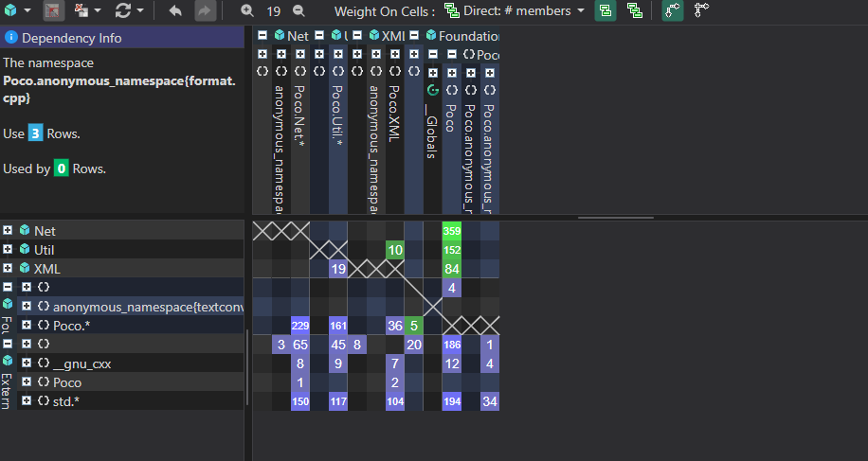Click the cell 194 in std.* row
The image size is (868, 461).
[452, 401]
